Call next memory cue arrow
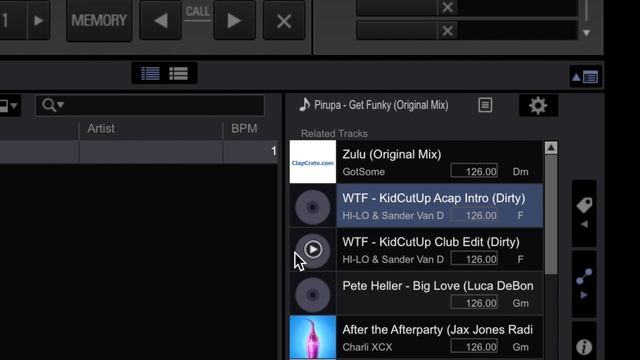Image resolution: width=640 pixels, height=360 pixels. (x=234, y=20)
